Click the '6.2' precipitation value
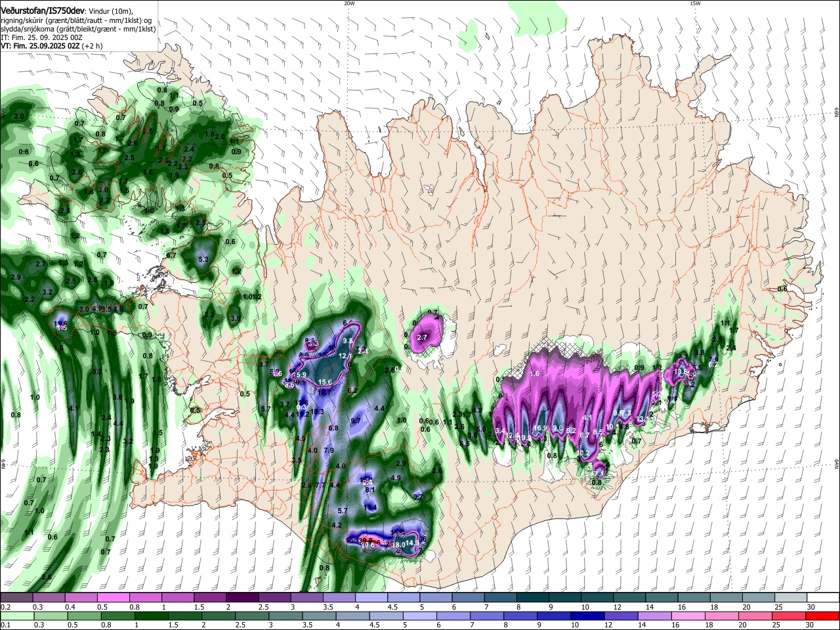Image resolution: width=840 pixels, height=630 pixels. [x=352, y=390]
